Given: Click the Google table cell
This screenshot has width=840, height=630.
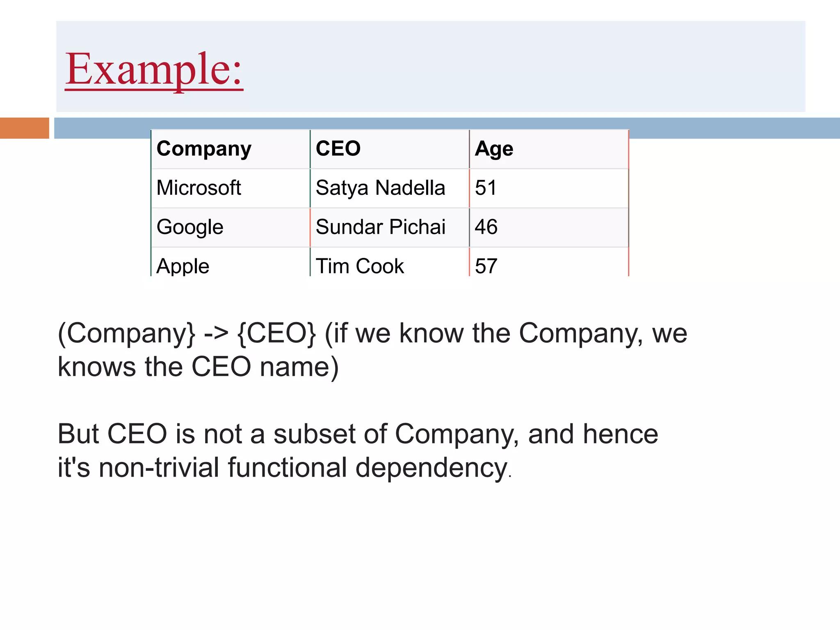Looking at the screenshot, I should 190,227.
